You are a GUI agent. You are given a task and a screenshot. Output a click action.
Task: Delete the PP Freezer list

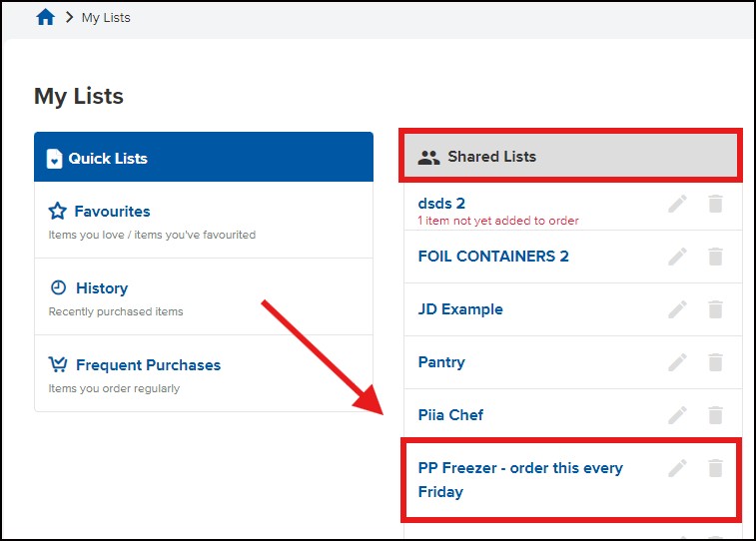[715, 468]
